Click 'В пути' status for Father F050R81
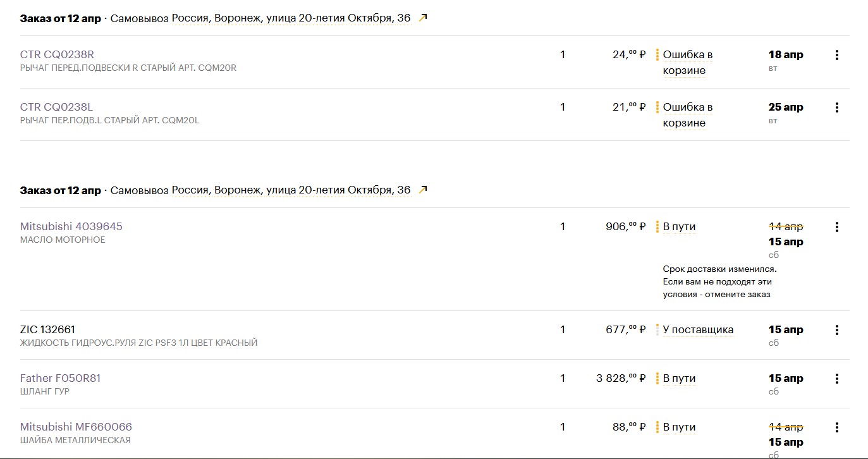Viewport: 868px width, 459px height. click(679, 378)
